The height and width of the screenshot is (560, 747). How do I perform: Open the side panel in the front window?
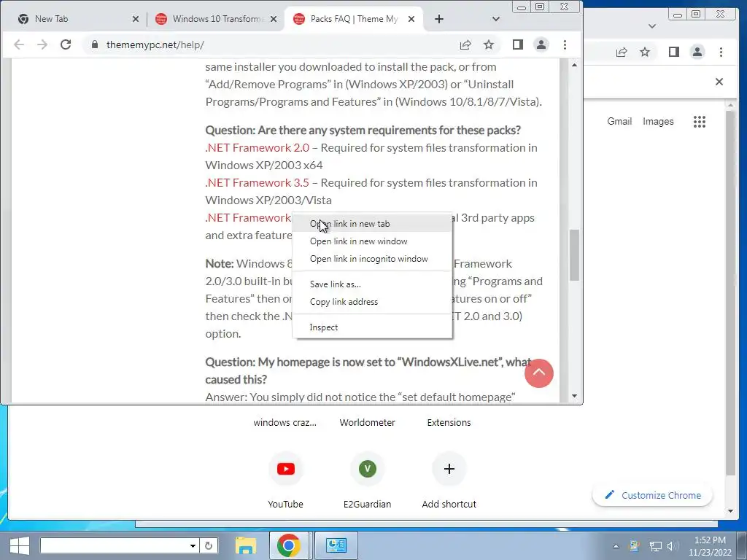[518, 44]
